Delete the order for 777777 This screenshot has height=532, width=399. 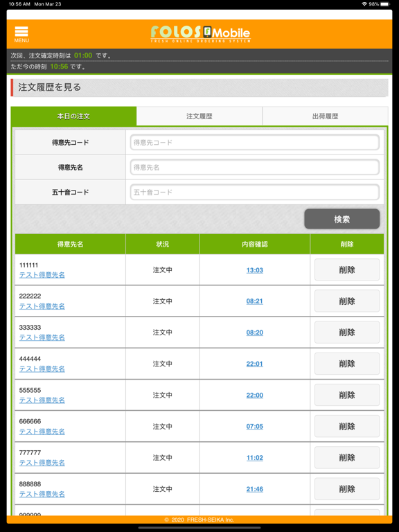(x=347, y=458)
